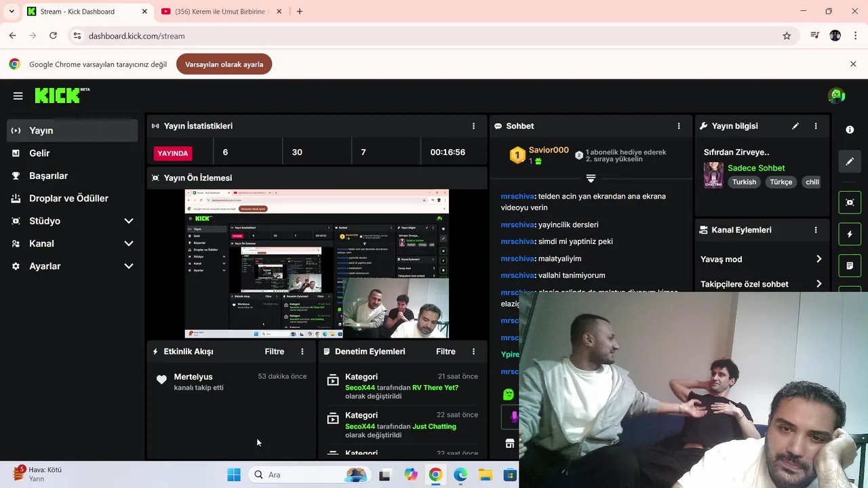Open the green profile avatar menu
The height and width of the screenshot is (488, 868).
pos(836,96)
